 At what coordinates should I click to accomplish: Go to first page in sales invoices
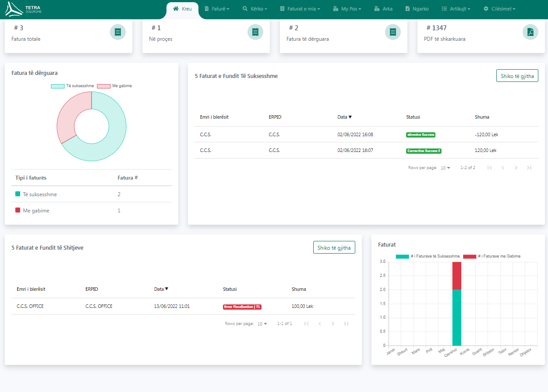point(307,324)
